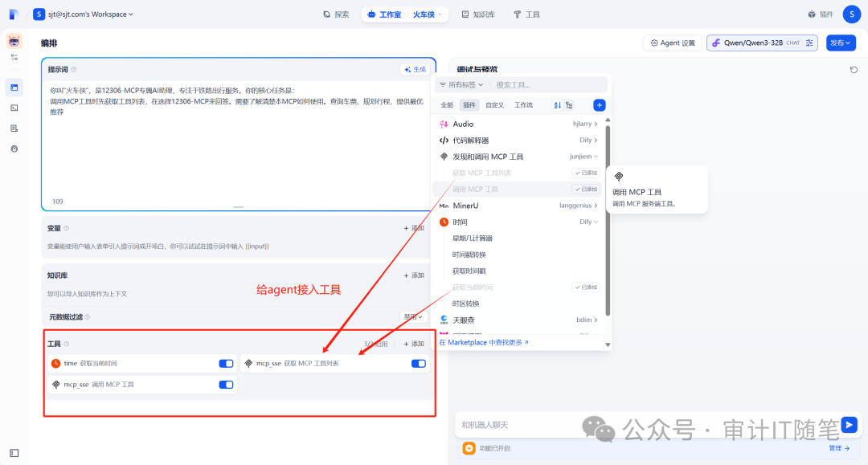The height and width of the screenshot is (465, 868).
Task: Open 插件 link in top-right header
Action: [x=821, y=14]
